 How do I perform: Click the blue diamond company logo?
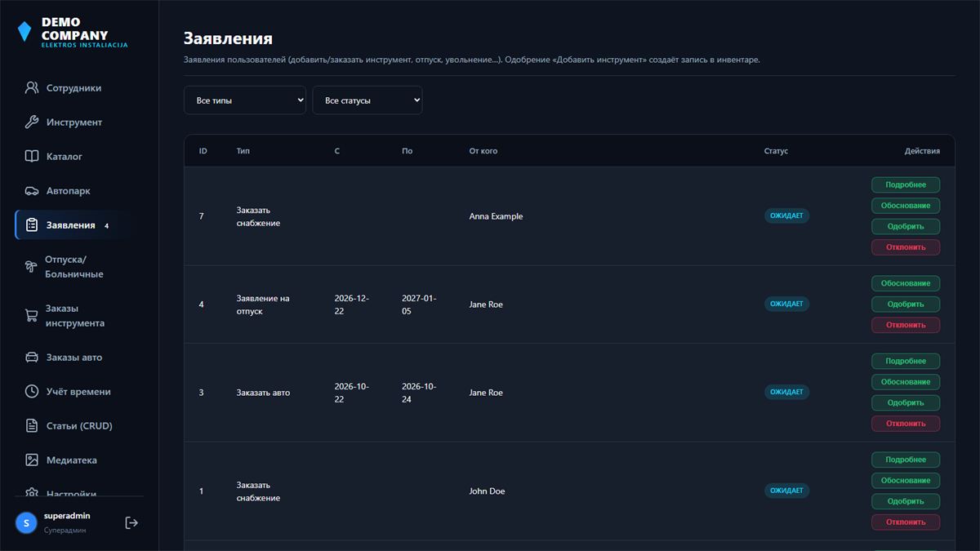tap(24, 32)
